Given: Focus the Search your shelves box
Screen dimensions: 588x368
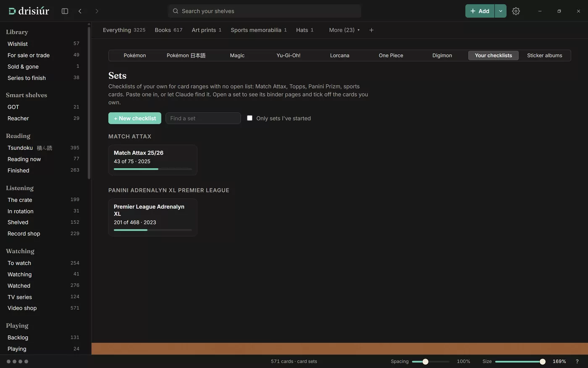Looking at the screenshot, I should coord(265,11).
